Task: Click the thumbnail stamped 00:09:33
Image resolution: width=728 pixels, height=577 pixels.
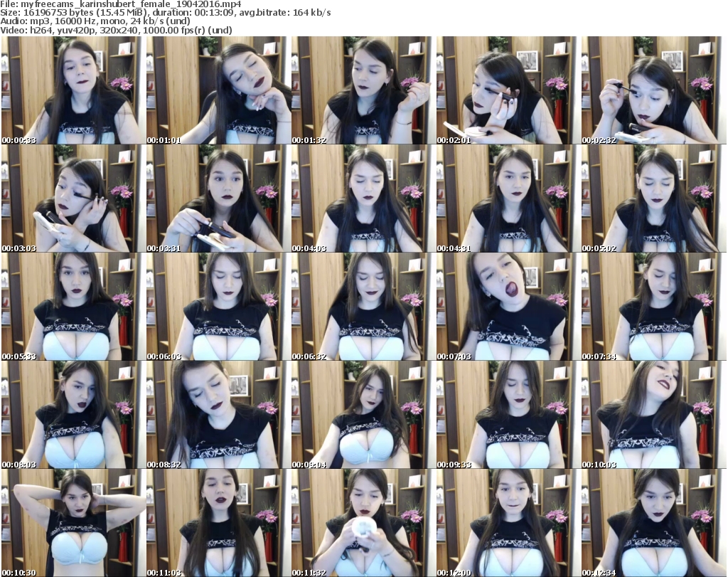Action: click(508, 415)
